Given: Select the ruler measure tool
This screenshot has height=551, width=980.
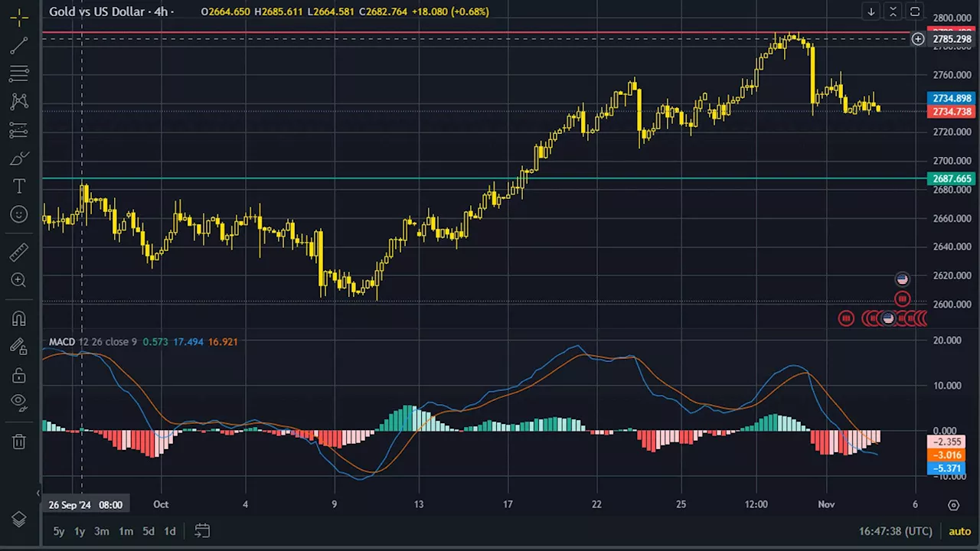Looking at the screenshot, I should (19, 252).
